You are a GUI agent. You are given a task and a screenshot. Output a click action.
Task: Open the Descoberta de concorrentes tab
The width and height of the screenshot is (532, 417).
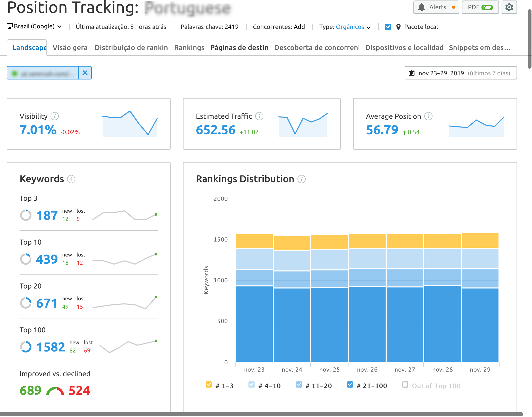pyautogui.click(x=316, y=47)
